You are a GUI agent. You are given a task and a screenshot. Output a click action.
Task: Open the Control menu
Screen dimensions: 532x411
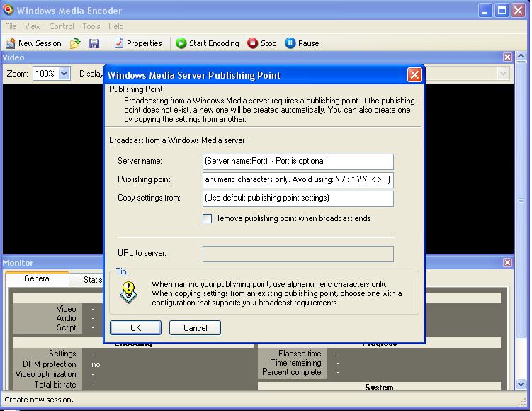tap(62, 26)
